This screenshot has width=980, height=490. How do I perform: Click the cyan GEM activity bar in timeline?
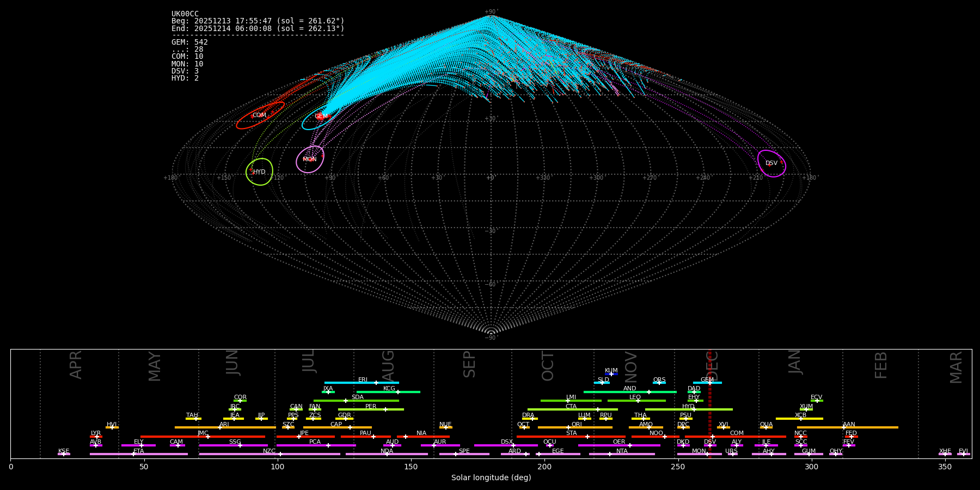[x=707, y=383]
